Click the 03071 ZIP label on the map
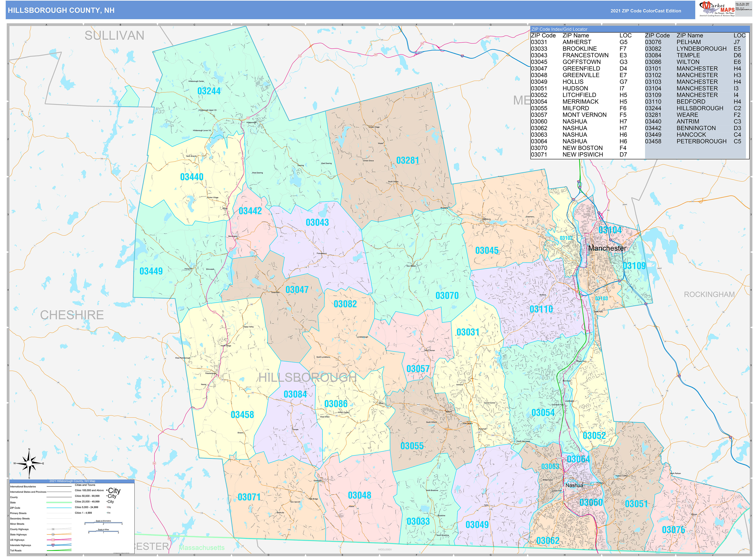This screenshot has width=756, height=557. [249, 497]
